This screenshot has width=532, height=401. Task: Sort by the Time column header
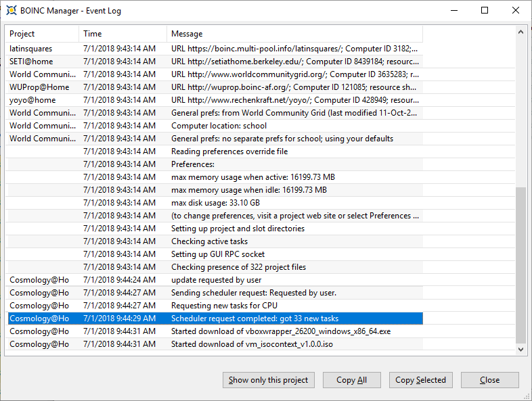point(123,34)
